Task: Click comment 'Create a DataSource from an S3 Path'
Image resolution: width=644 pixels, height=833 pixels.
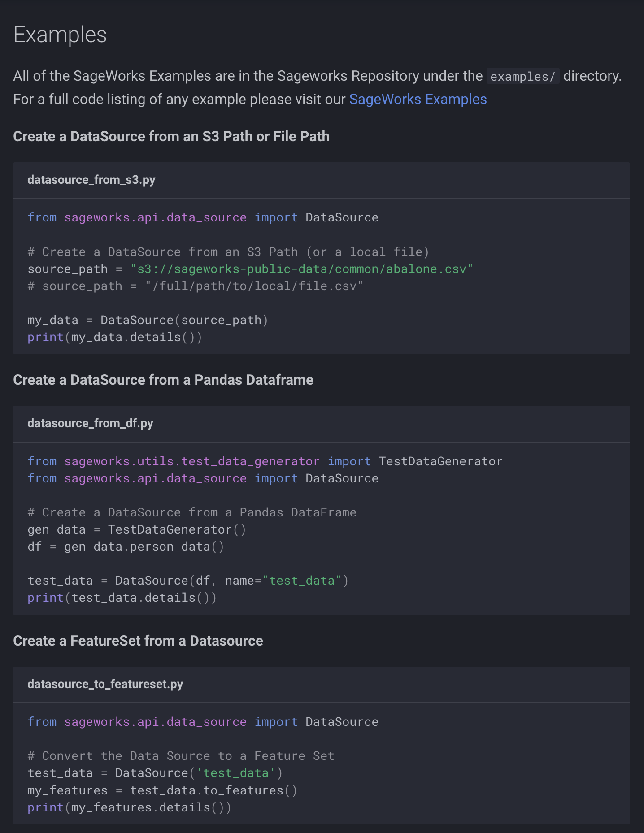Action: point(228,252)
